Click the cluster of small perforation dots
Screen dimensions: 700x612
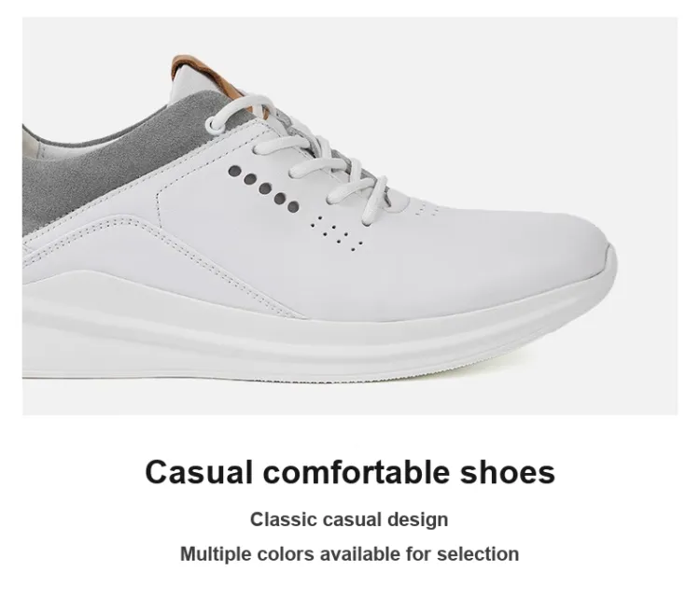pyautogui.click(x=337, y=233)
